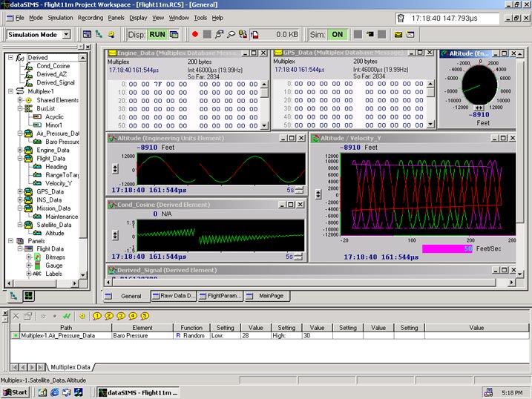Click the magnifier search icon in toolbar
The height and width of the screenshot is (399, 532).
point(231,34)
